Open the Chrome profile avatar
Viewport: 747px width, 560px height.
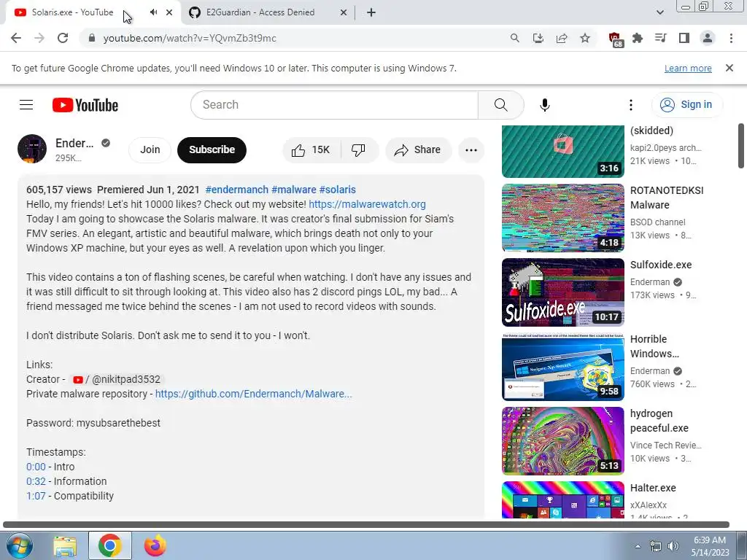click(708, 38)
